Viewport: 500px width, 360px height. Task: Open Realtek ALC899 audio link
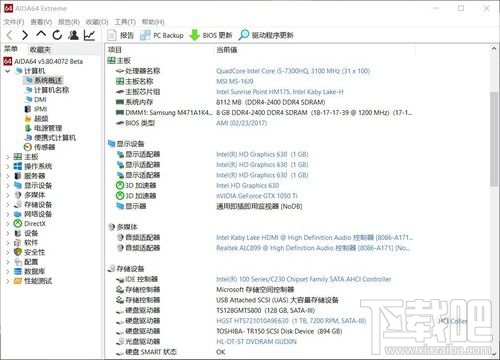pyautogui.click(x=313, y=248)
